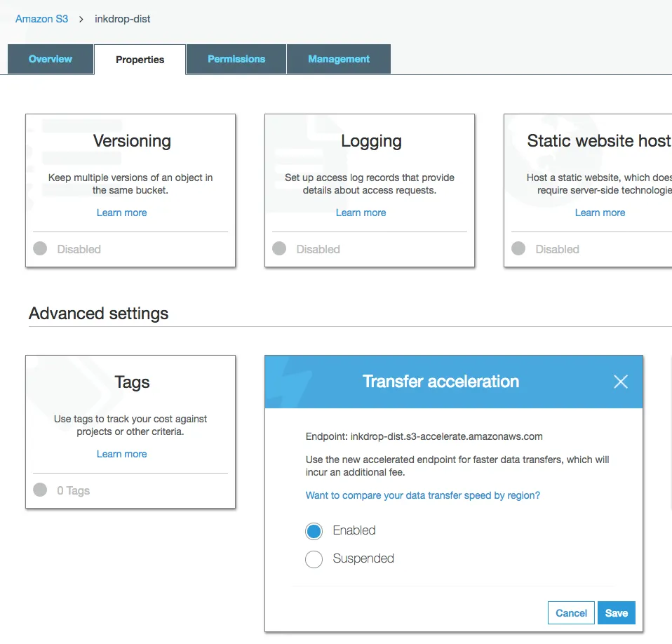Open the data transfer speed comparison link

pos(422,495)
